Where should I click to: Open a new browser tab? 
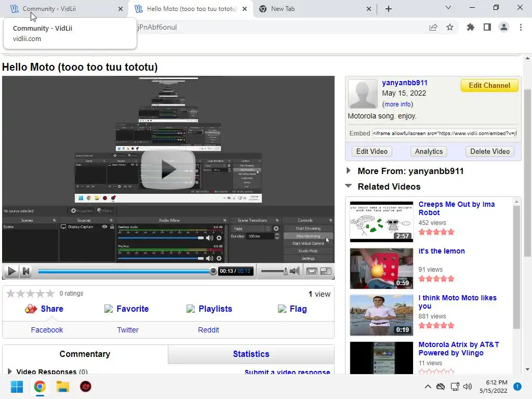(389, 9)
